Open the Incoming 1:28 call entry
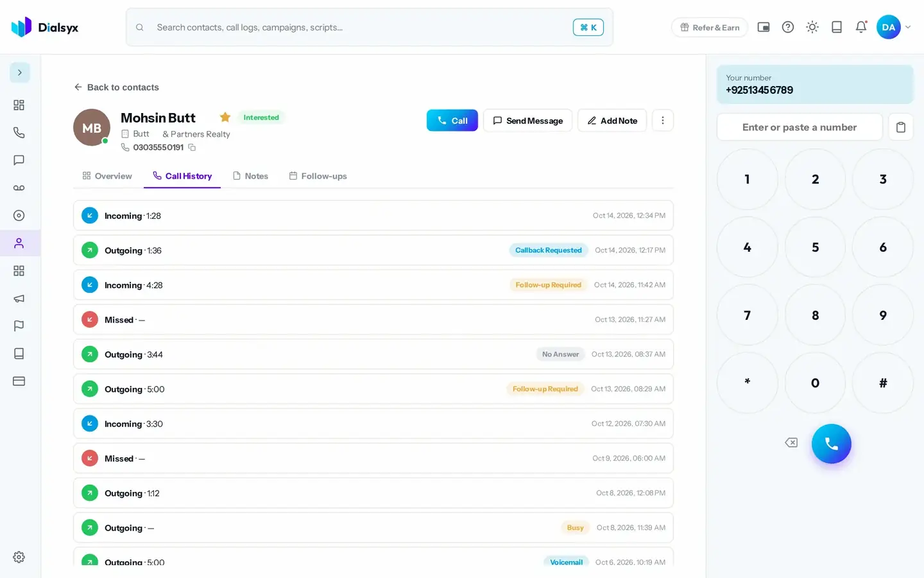 (373, 216)
